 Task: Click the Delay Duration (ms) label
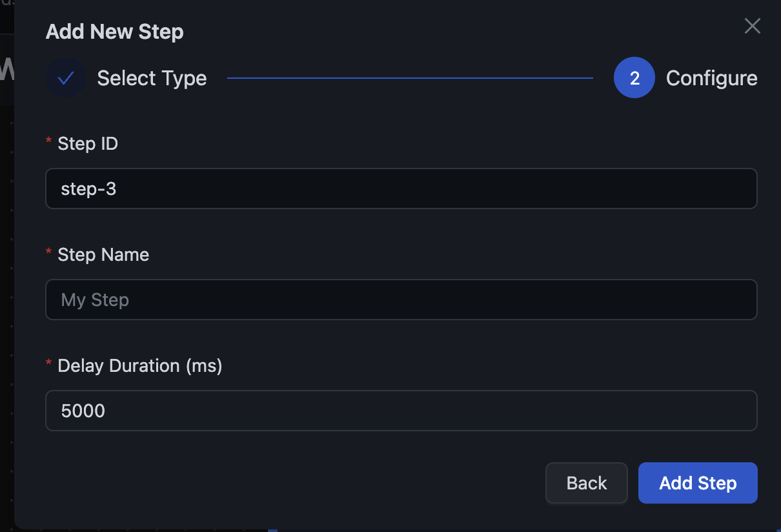tap(139, 365)
